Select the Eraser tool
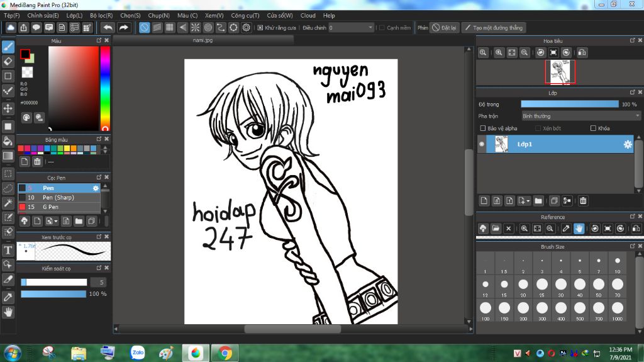 click(x=8, y=61)
